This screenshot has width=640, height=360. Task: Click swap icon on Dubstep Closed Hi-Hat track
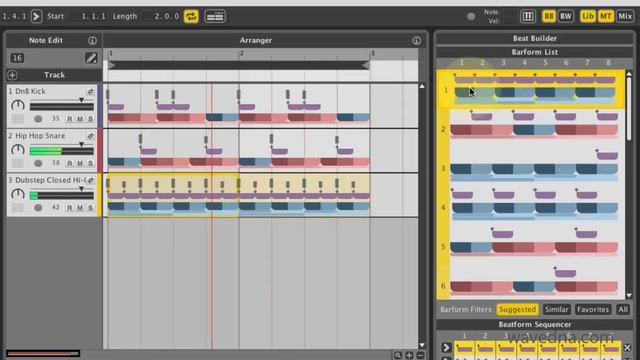91,180
